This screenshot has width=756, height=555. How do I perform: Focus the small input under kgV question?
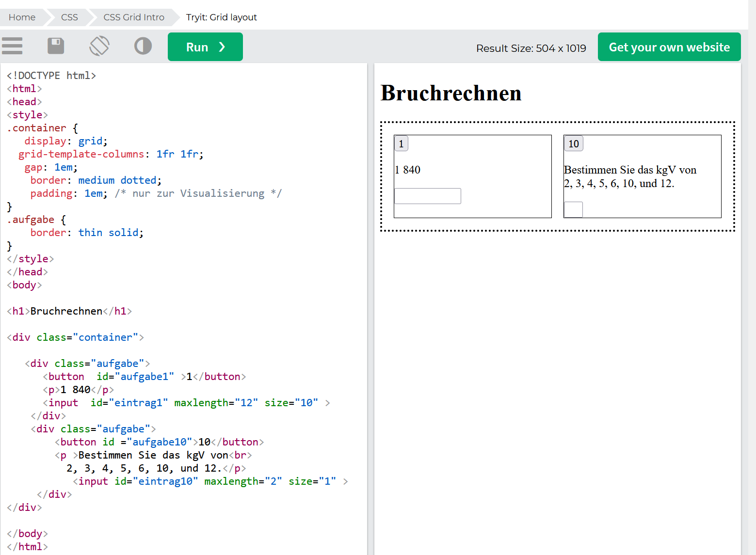pyautogui.click(x=573, y=210)
